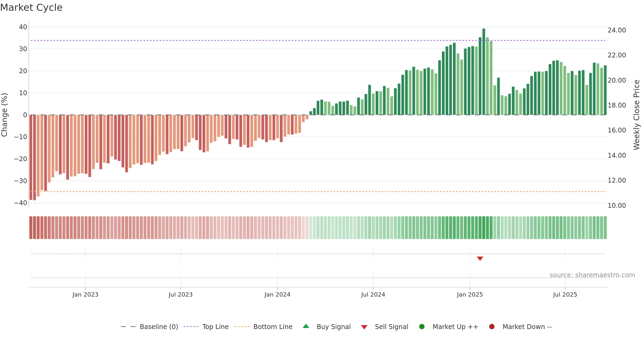Click the Jul 2023 x-axis label

tap(181, 294)
